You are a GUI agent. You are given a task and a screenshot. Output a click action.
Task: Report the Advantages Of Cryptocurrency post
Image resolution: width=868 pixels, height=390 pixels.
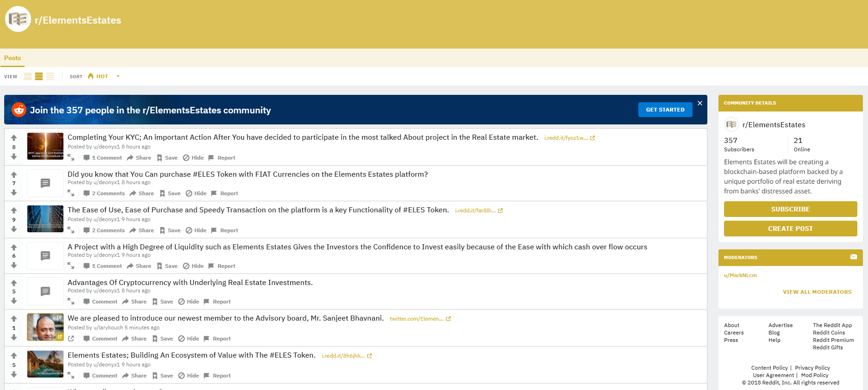click(217, 302)
